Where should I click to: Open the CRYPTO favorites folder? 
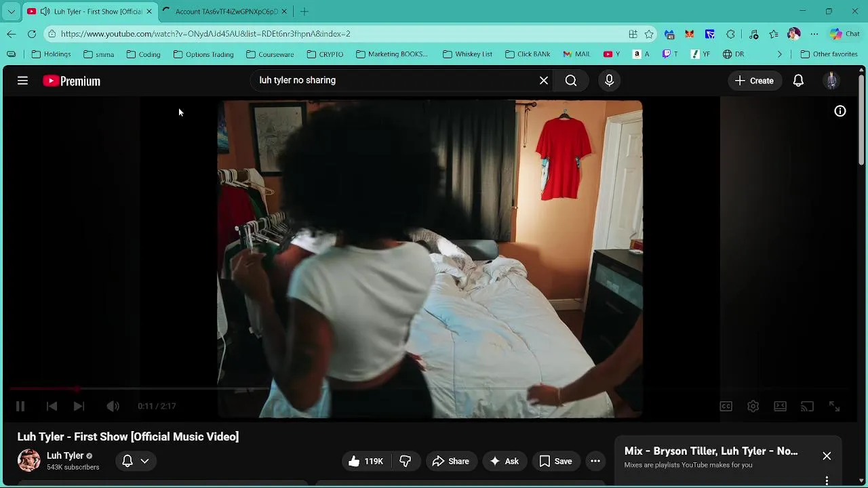[325, 54]
